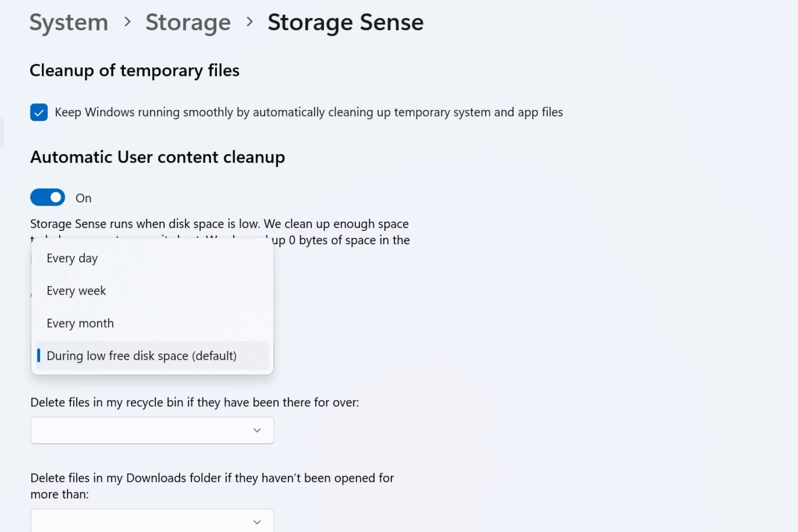Image resolution: width=798 pixels, height=532 pixels.
Task: Check the Keep Windows running smoothly box
Action: click(x=39, y=112)
